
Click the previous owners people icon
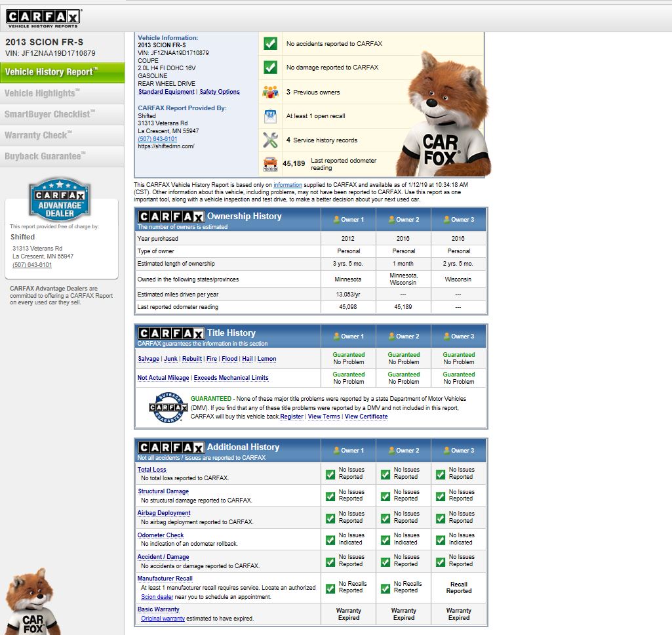tap(270, 92)
